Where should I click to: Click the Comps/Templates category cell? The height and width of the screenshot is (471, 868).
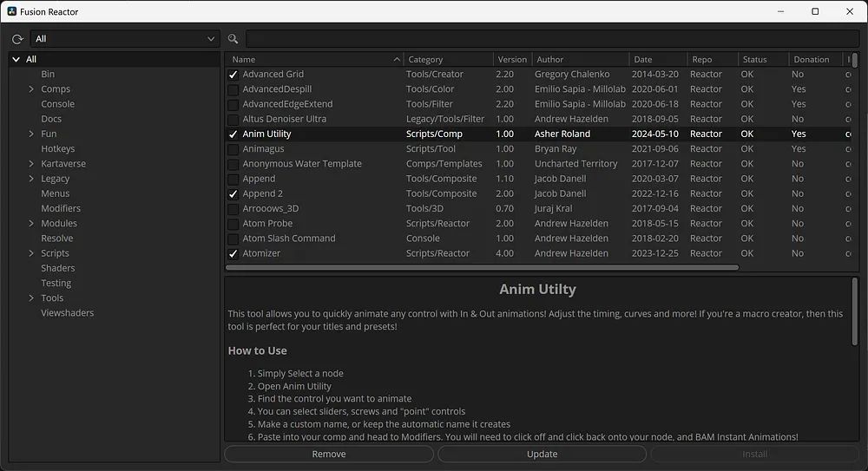pos(444,164)
